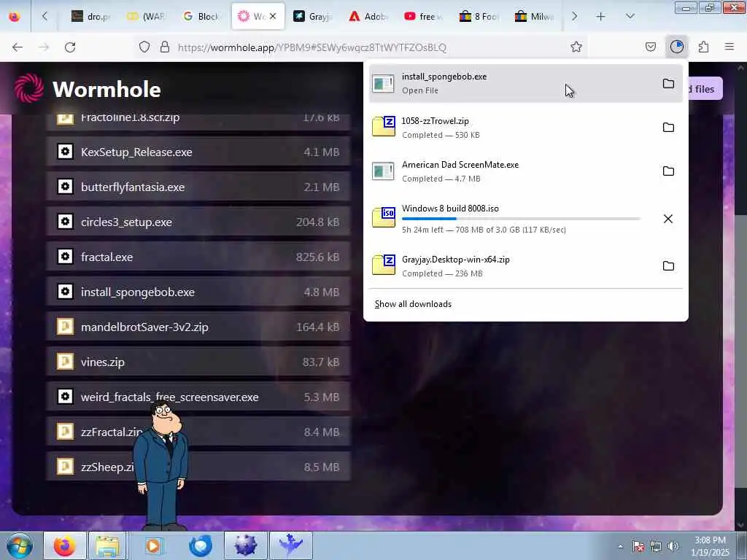Click install_spongebob.exe in the Wormhole list

point(198,292)
